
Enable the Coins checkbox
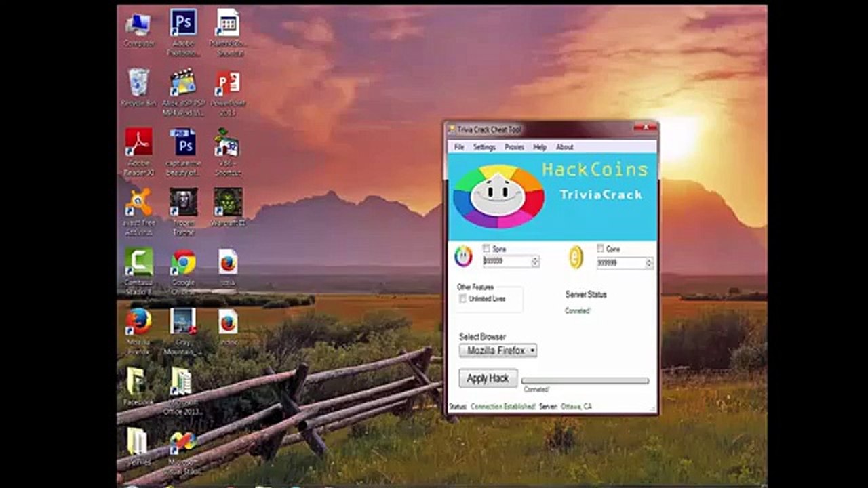coord(600,249)
